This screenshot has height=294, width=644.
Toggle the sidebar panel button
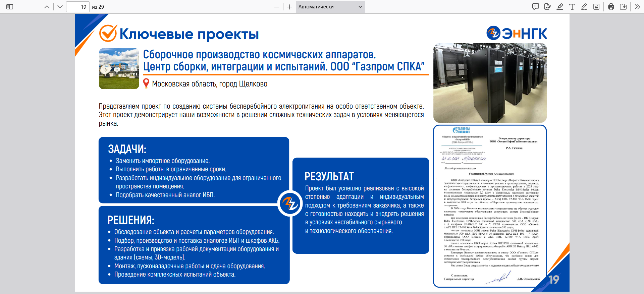coord(10,7)
